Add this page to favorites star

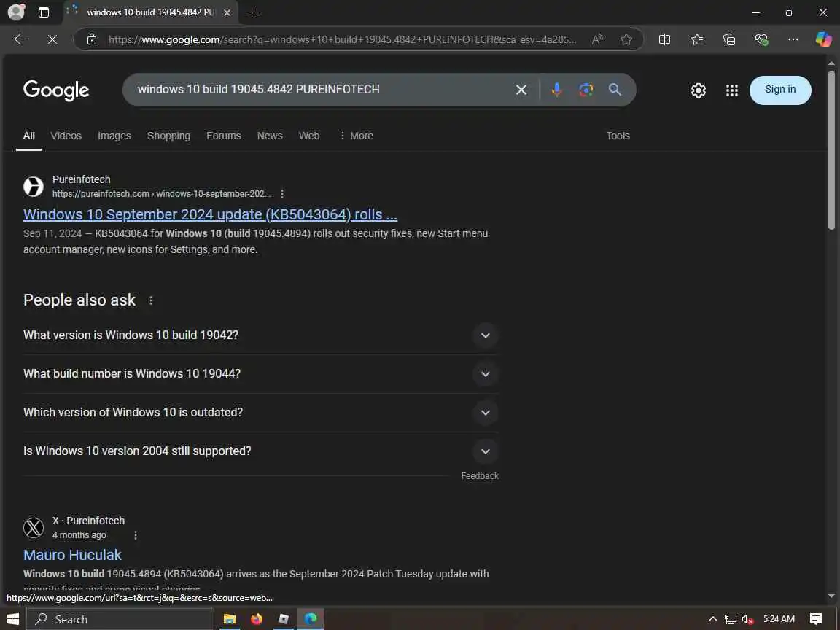pyautogui.click(x=626, y=39)
